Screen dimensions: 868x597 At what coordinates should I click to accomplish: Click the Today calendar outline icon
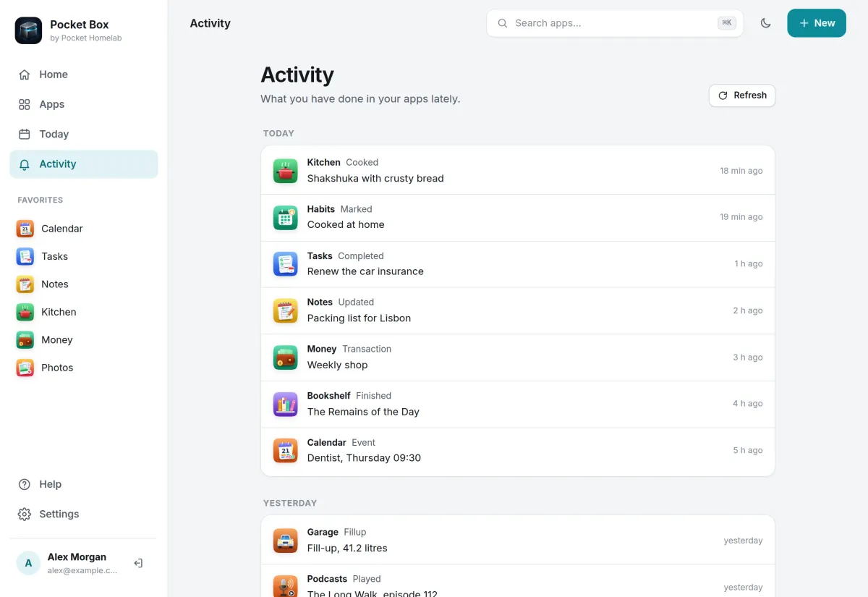(25, 134)
